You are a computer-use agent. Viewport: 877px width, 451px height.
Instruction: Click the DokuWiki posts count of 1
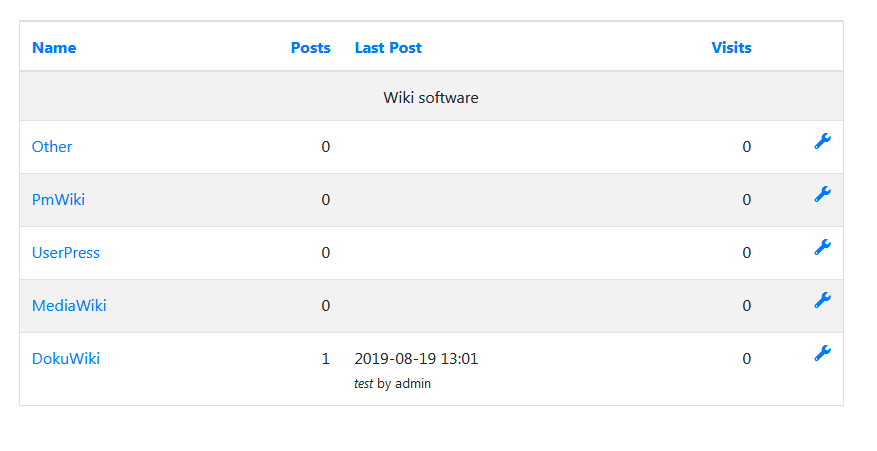[x=326, y=359]
